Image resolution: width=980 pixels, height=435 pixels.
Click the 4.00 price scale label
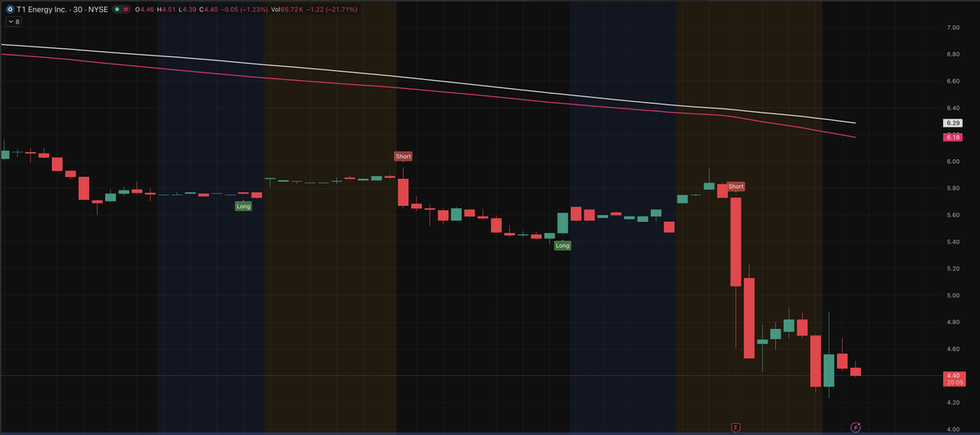pos(952,429)
